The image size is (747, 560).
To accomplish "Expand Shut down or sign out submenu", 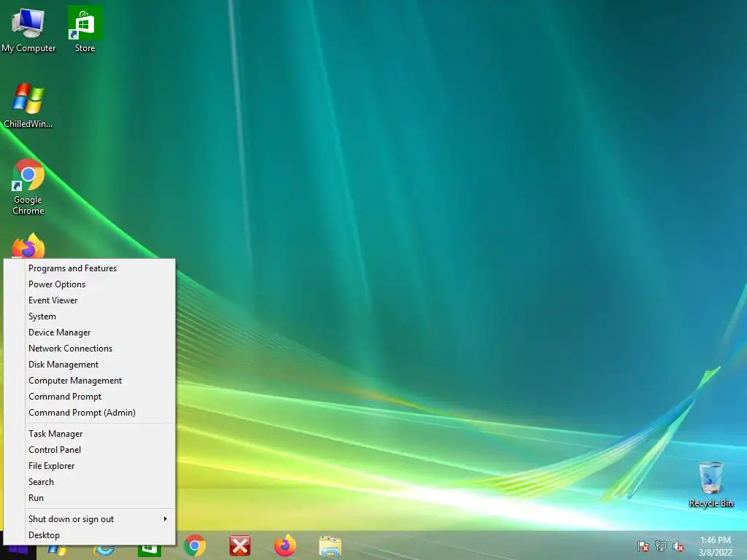I will point(90,519).
